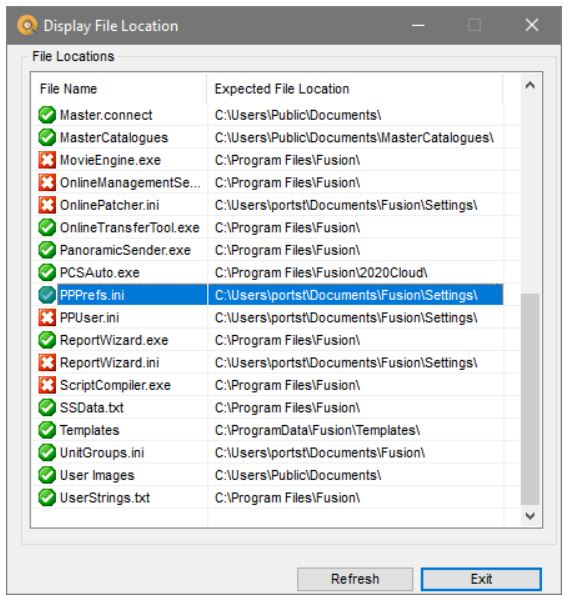Click the red X icon beside ScriptCompiler.exe
Viewport: 567px width, 600px height.
click(x=47, y=385)
